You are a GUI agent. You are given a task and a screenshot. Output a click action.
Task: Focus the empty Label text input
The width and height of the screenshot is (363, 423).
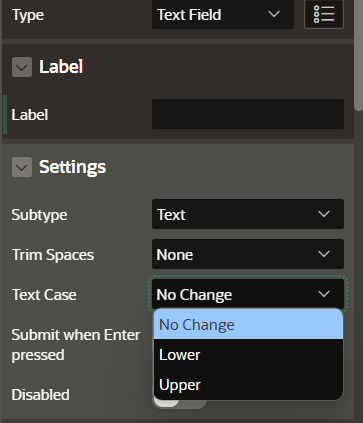coord(248,114)
